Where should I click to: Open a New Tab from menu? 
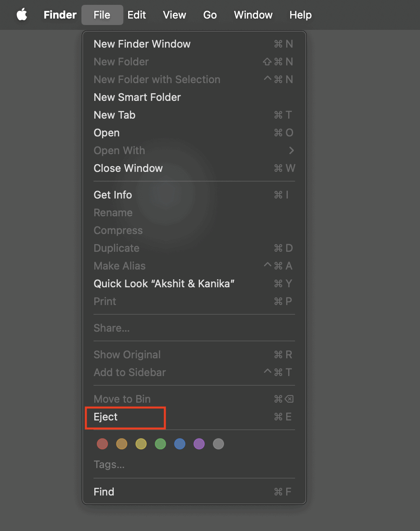[x=114, y=115]
